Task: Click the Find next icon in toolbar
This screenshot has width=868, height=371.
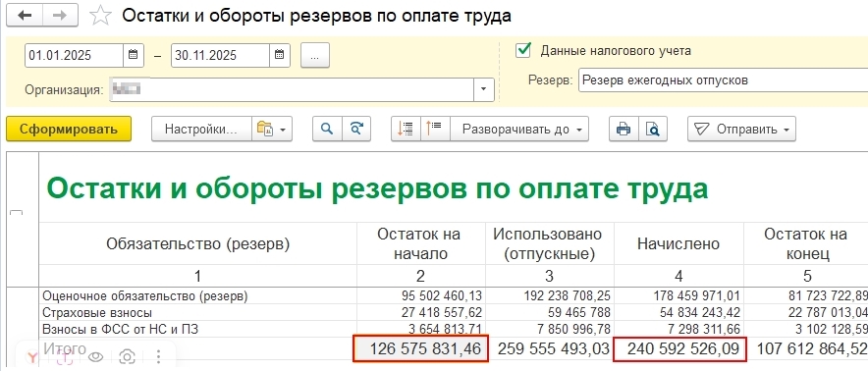Action: tap(356, 129)
